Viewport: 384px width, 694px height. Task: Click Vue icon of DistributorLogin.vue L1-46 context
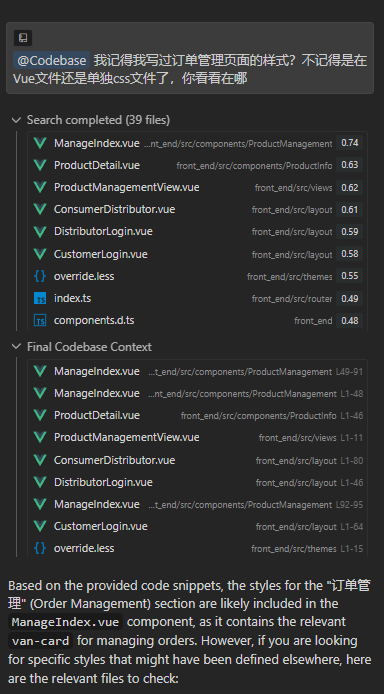(40, 482)
